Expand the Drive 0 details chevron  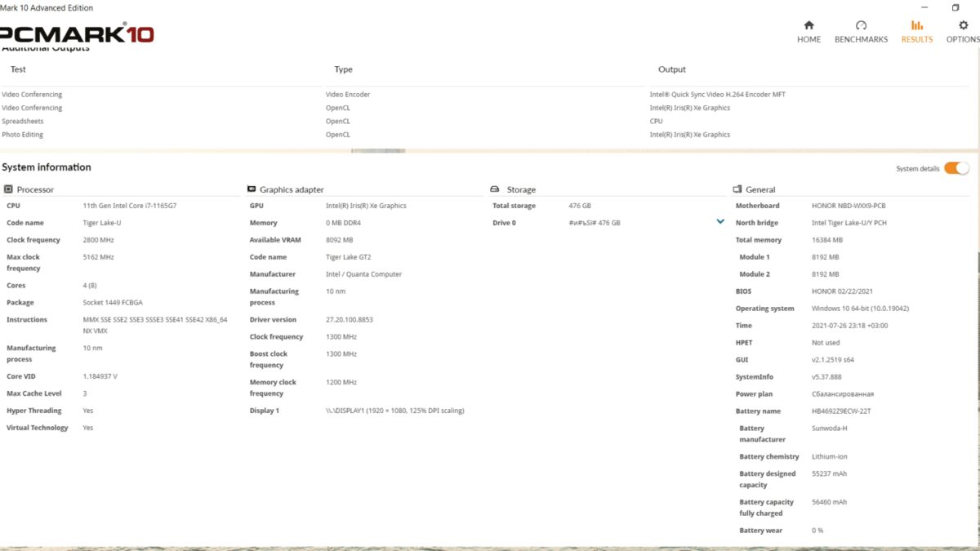[720, 221]
